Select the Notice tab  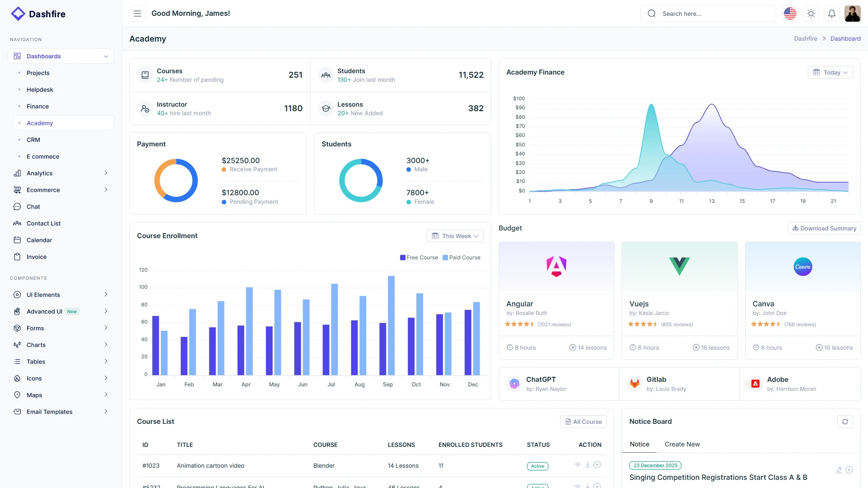(x=639, y=444)
